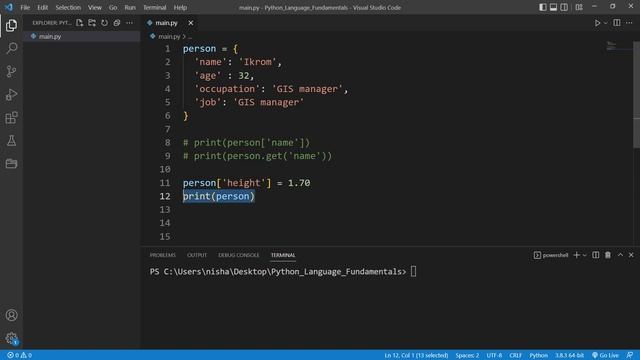Image resolution: width=640 pixels, height=360 pixels.
Task: Switch to the PROBLEMS panel tab
Action: click(162, 255)
